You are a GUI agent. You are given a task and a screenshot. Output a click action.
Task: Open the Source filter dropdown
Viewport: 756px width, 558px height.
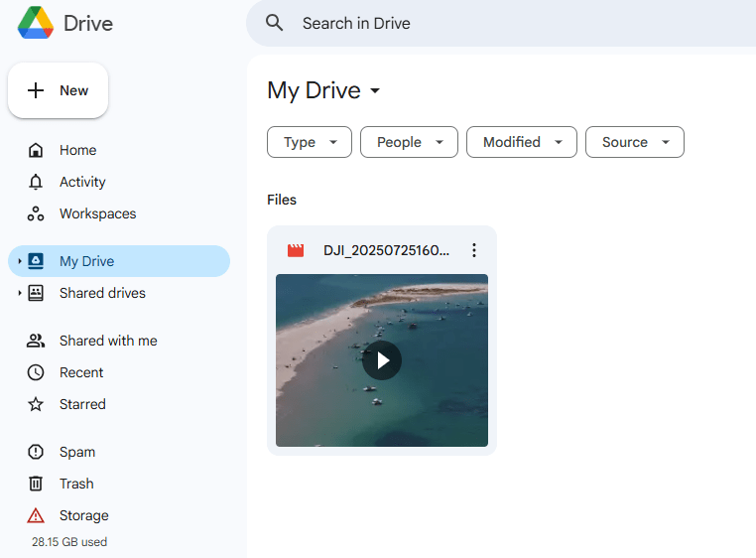(x=634, y=142)
